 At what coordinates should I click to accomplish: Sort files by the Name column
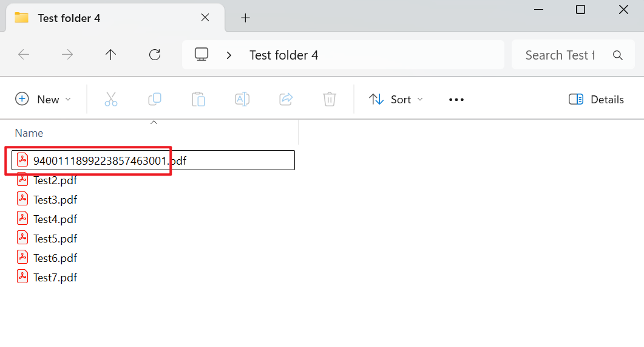[29, 133]
